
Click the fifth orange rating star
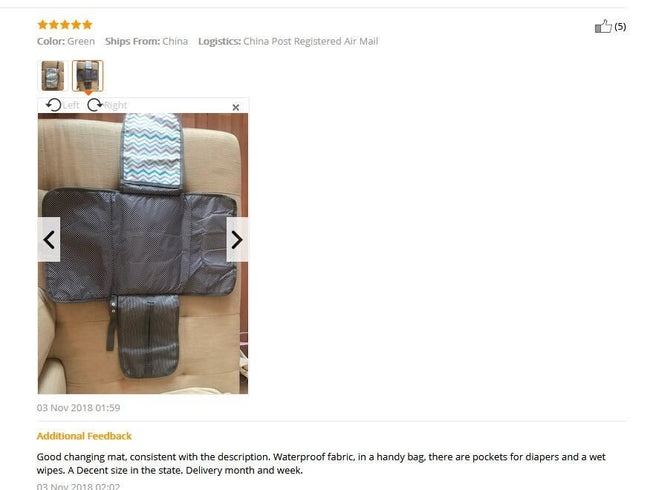[87, 25]
